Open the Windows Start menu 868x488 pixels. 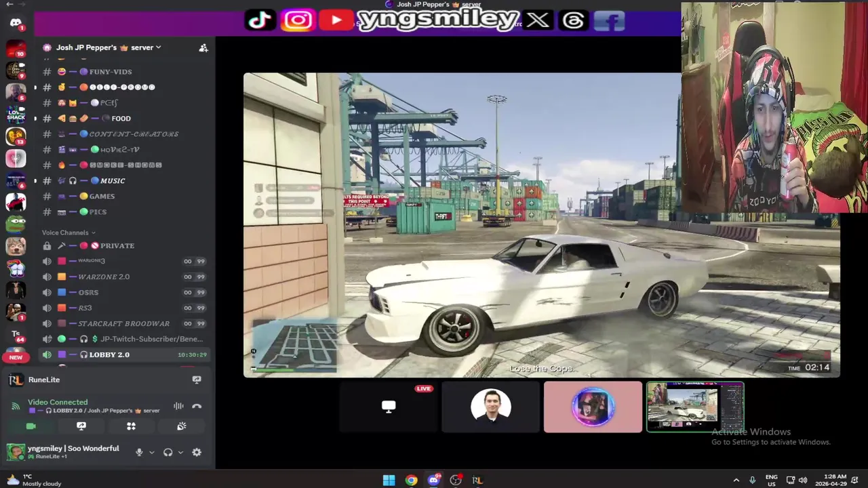tap(389, 480)
